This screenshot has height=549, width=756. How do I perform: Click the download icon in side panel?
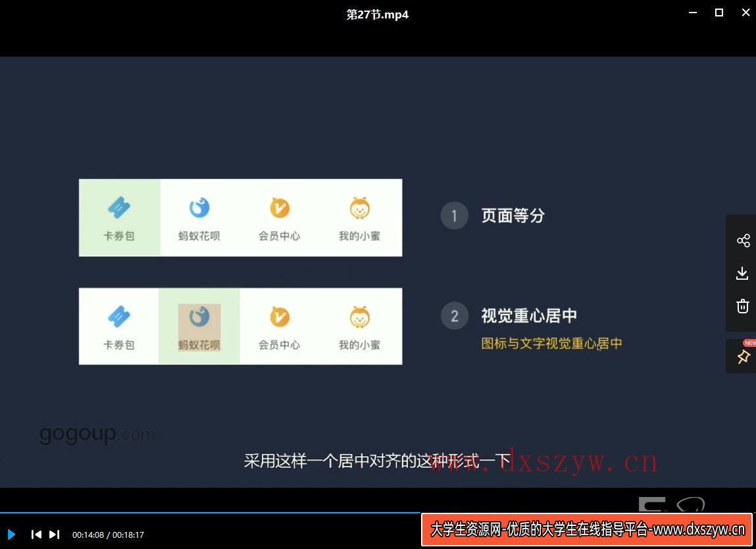(x=742, y=273)
